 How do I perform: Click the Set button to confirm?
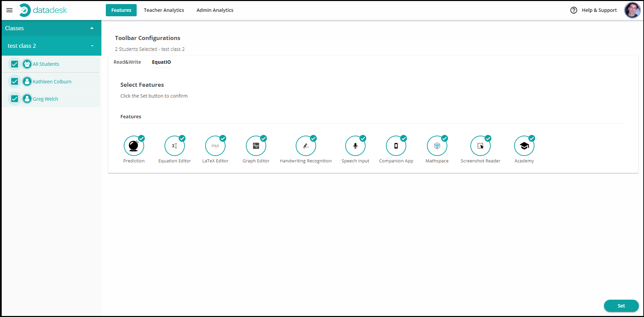pyautogui.click(x=621, y=306)
